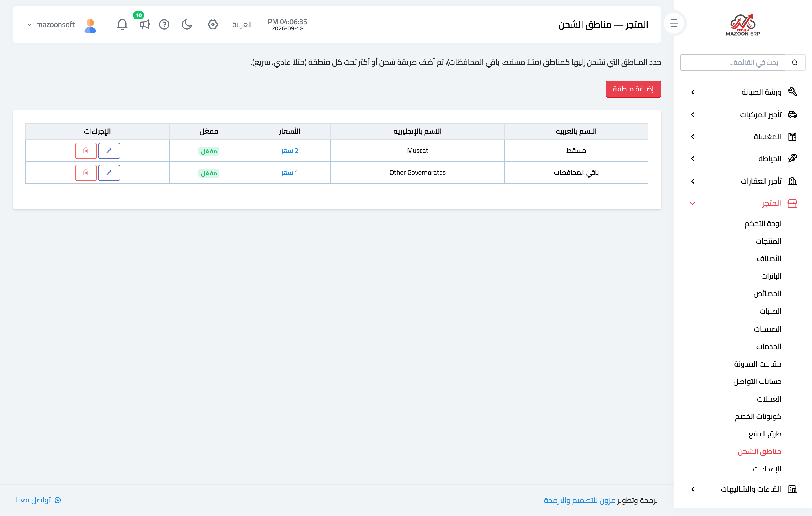Open the mazoonsoft user dropdown
Screen dimensions: 812x516
[51, 25]
